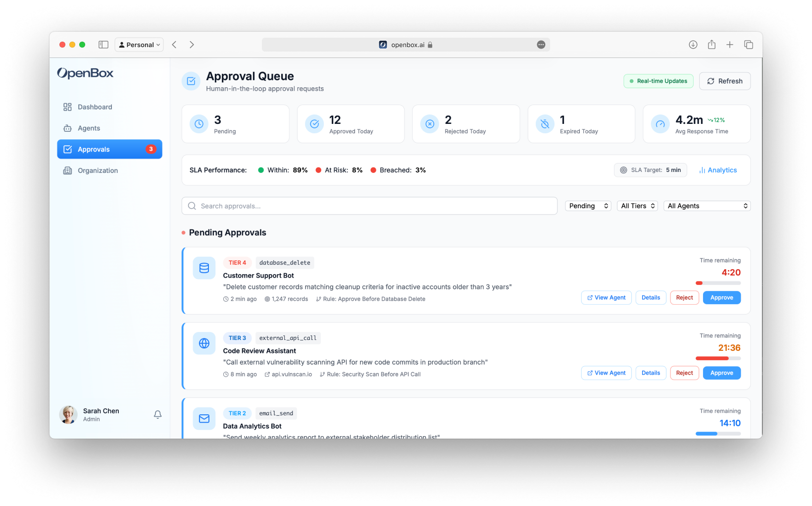The image size is (812, 506).
Task: Reject the external_api_call request
Action: (x=684, y=373)
